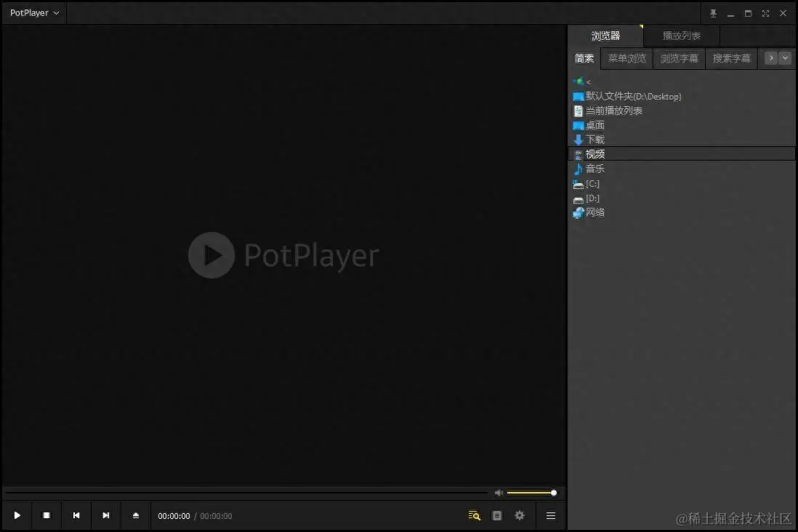Click the PotPlayer logo in video area
The height and width of the screenshot is (532, 798).
tap(283, 255)
